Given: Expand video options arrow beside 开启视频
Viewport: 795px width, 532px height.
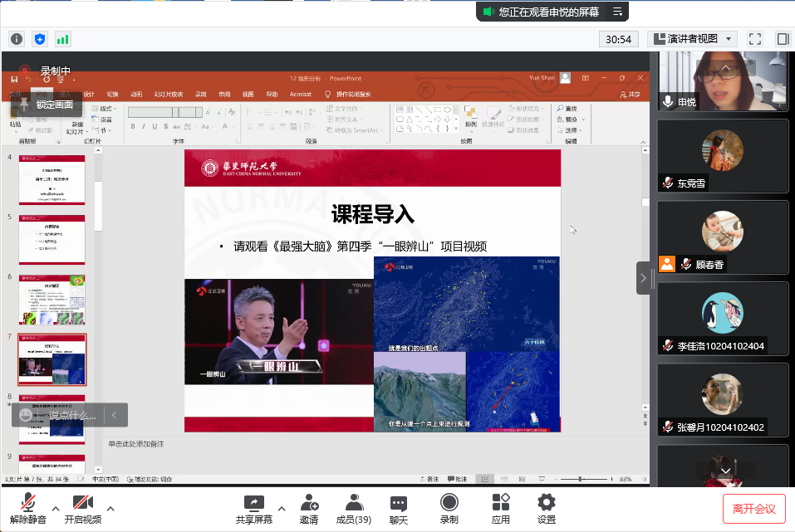Looking at the screenshot, I should tap(110, 508).
